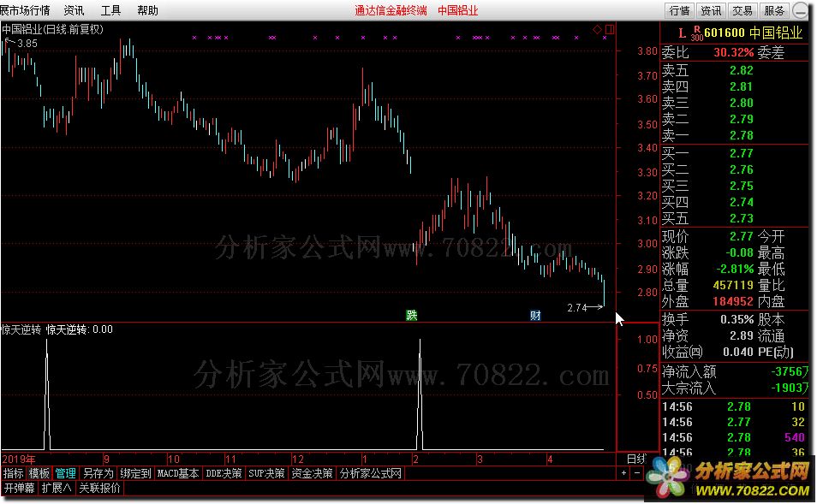817x504 pixels.
Task: Click the 14:56 trade with volume 540
Action: (x=735, y=438)
